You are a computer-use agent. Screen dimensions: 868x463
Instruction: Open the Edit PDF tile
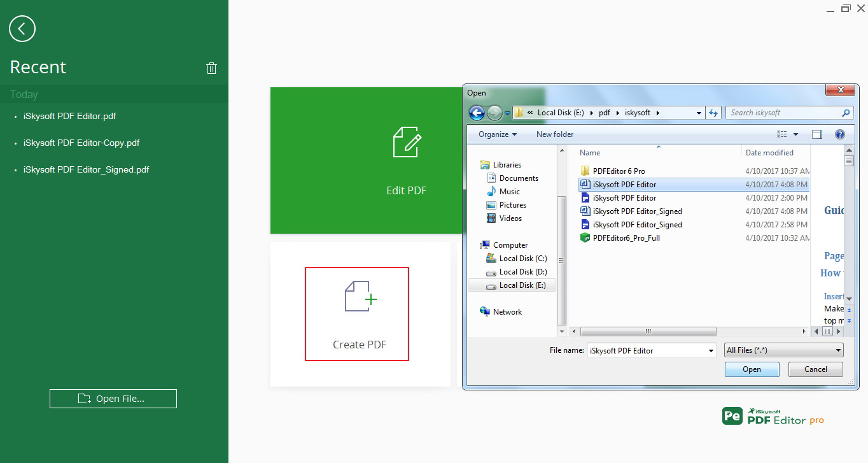pyautogui.click(x=366, y=160)
